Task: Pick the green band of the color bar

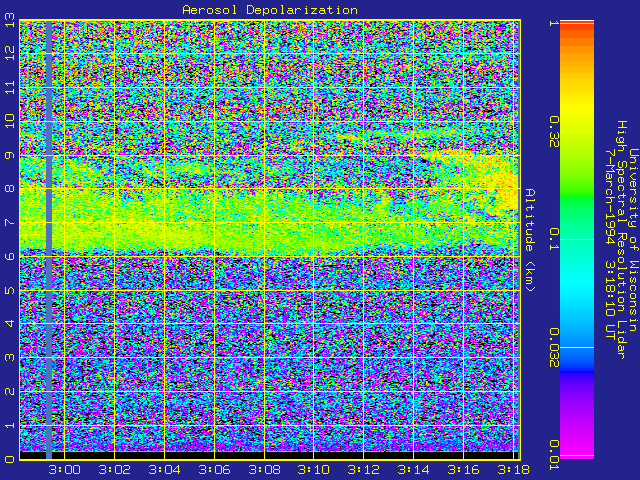Action: tap(577, 196)
